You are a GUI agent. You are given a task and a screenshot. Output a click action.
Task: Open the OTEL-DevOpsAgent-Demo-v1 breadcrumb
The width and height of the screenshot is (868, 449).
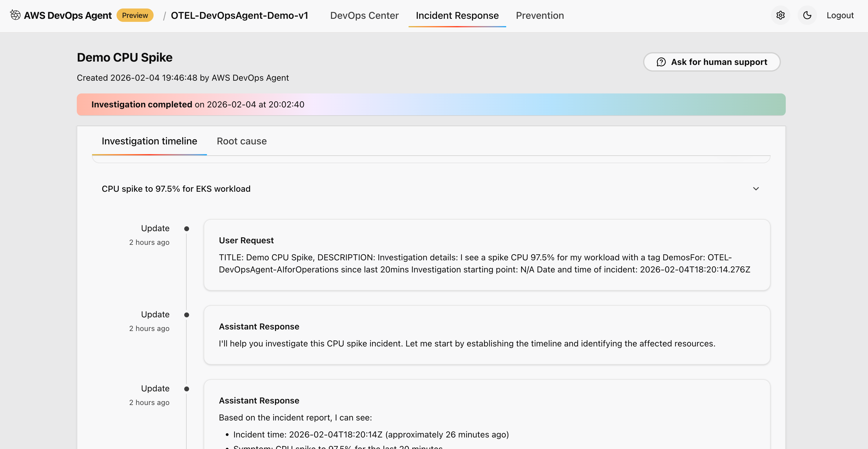pos(239,15)
